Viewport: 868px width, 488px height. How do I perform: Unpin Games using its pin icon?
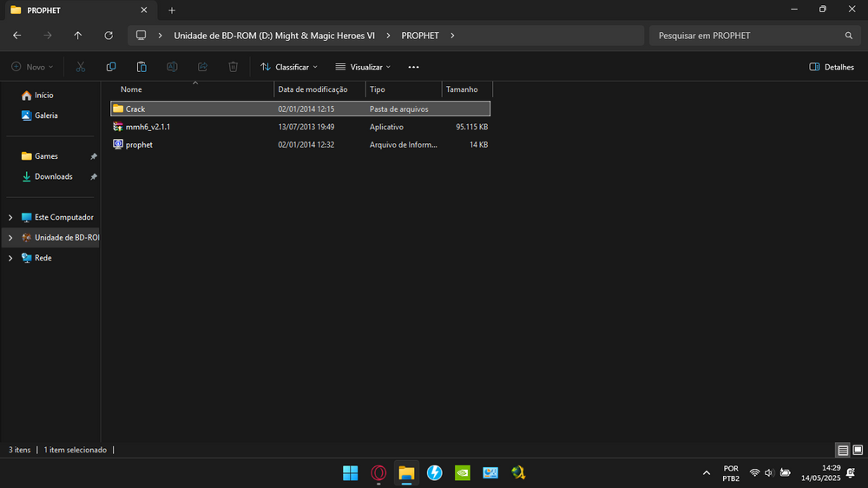(x=94, y=157)
